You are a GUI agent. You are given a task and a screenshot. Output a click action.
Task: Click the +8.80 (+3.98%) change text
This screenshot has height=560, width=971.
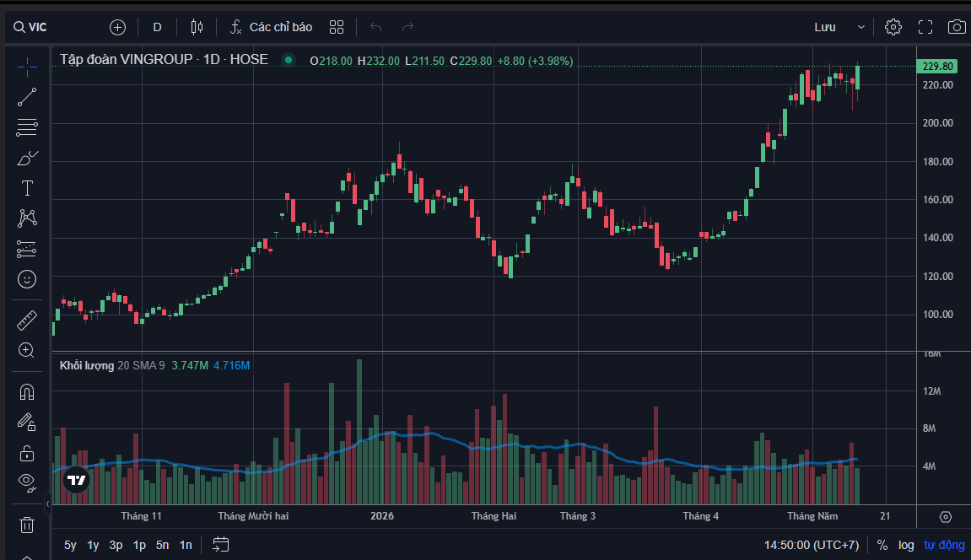point(535,61)
